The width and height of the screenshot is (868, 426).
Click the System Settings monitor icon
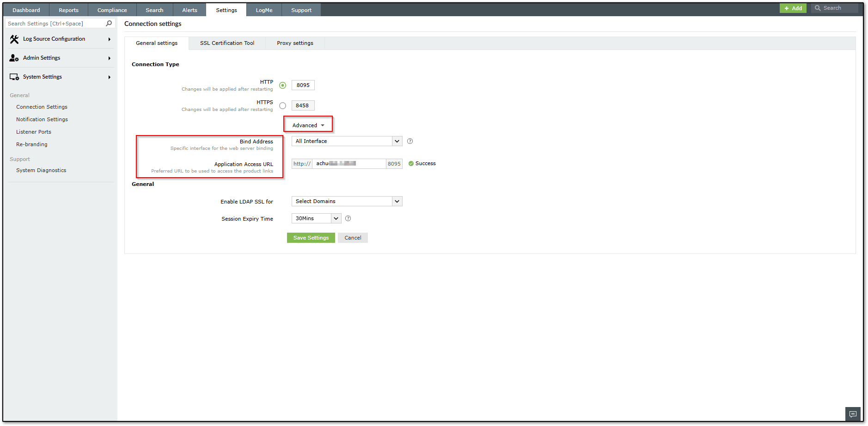coord(14,77)
